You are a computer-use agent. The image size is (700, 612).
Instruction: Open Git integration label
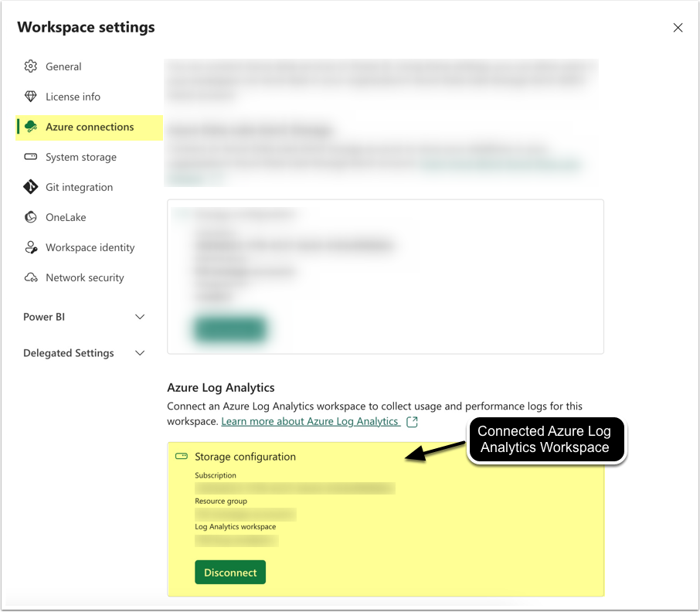(79, 187)
